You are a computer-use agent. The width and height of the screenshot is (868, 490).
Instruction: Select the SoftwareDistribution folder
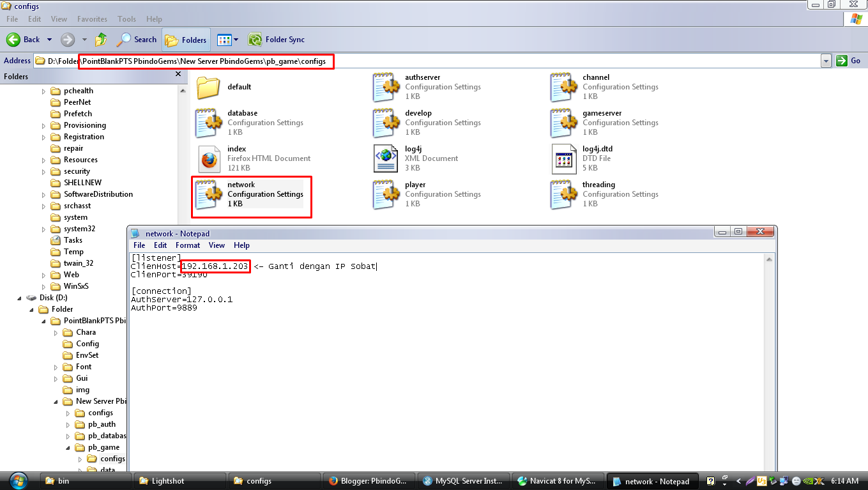tap(98, 194)
